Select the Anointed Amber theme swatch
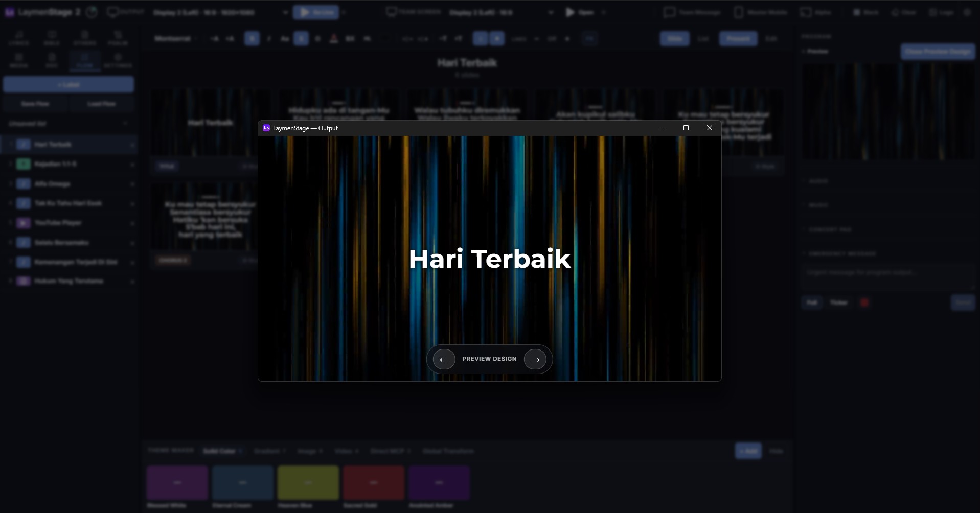 [x=439, y=482]
